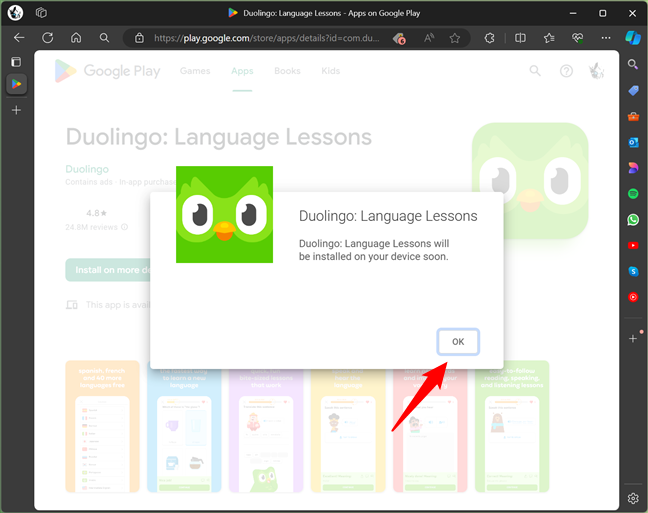Open Outlook in the sidebar
The image size is (648, 513).
click(x=633, y=142)
